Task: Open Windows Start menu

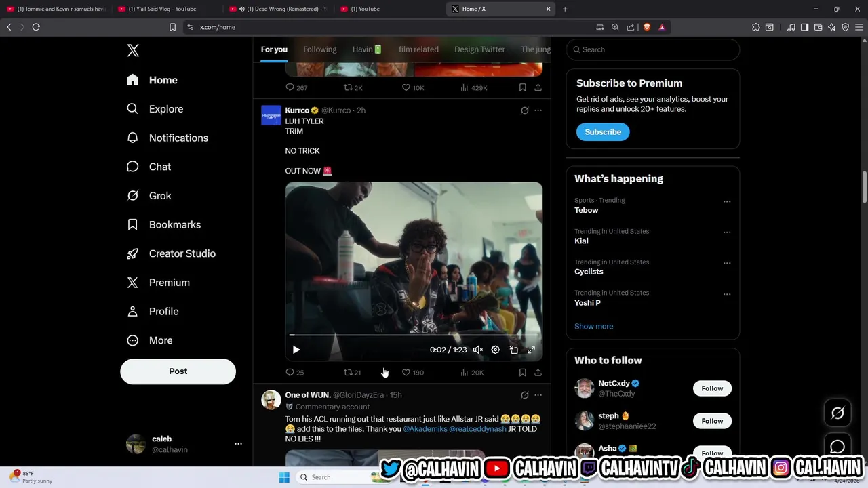Action: pos(284,477)
